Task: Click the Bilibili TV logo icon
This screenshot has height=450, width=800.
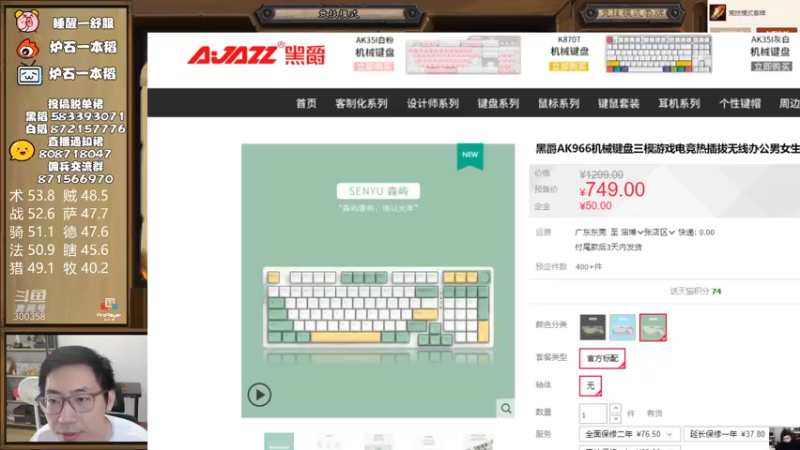Action: point(29,74)
